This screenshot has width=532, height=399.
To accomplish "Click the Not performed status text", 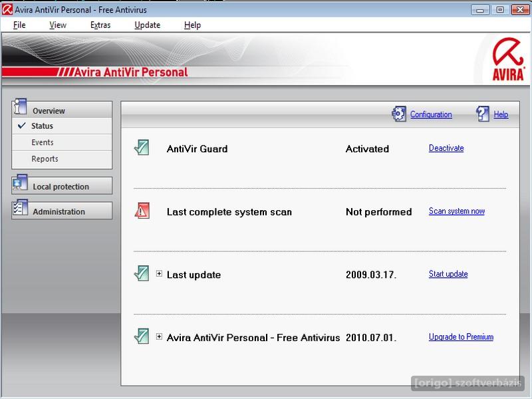I will pyautogui.click(x=378, y=212).
